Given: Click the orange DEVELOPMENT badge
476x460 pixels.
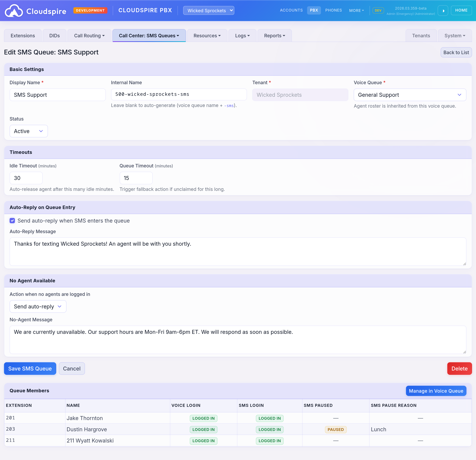Looking at the screenshot, I should (90, 10).
